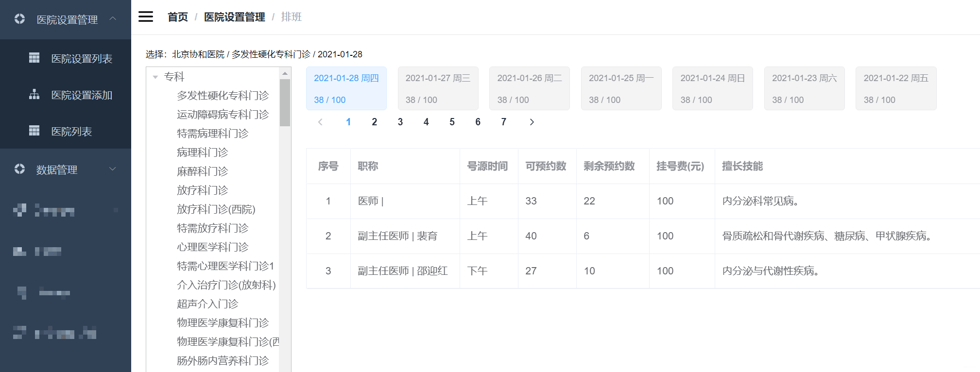980x372 pixels.
Task: Go to pagination page 1
Action: click(348, 122)
